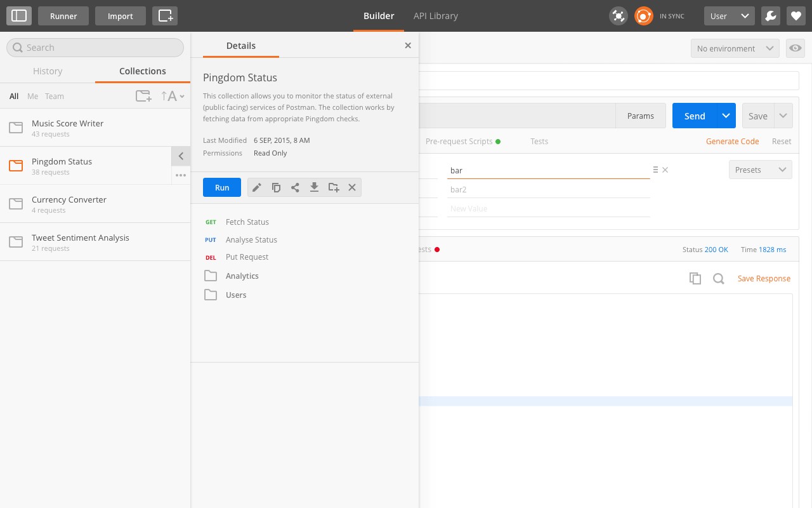Screen dimensions: 812x508
Task: Click the edit pencil icon for collection
Action: (257, 187)
